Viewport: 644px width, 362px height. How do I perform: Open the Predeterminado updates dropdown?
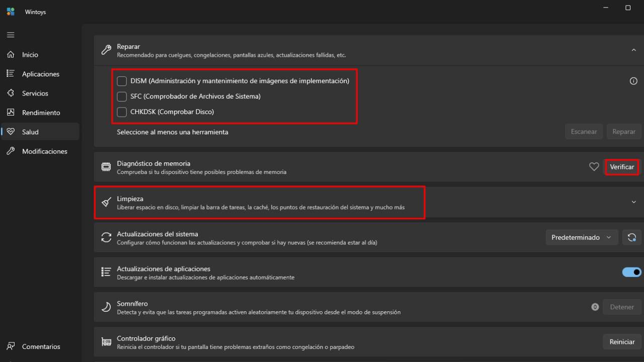[582, 237]
